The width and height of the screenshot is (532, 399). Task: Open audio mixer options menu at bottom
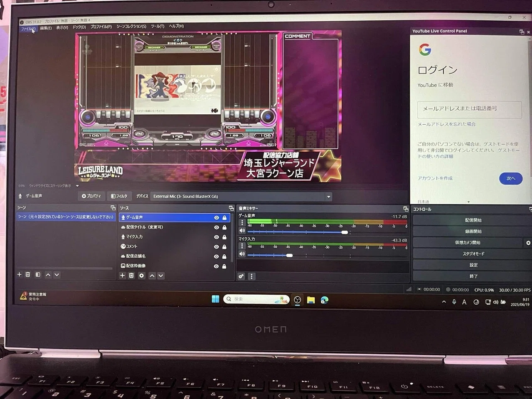pos(251,276)
